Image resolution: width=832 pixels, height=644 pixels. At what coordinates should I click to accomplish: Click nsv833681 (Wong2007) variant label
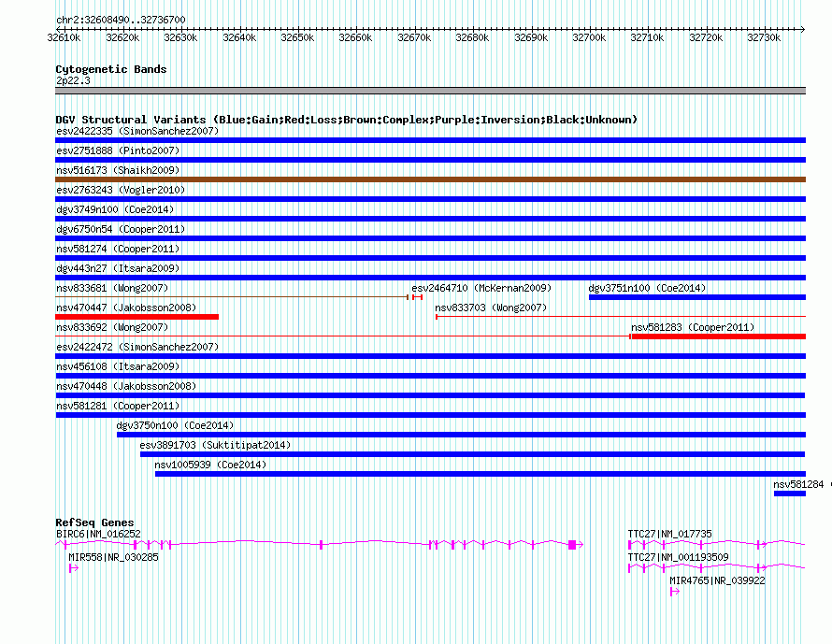point(112,288)
